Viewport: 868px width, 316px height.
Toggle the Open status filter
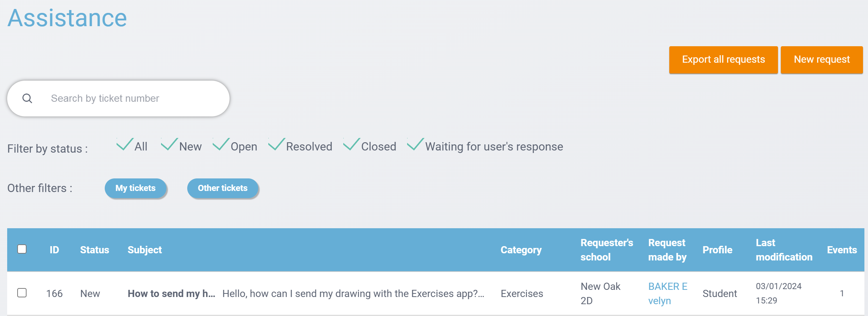pos(221,145)
